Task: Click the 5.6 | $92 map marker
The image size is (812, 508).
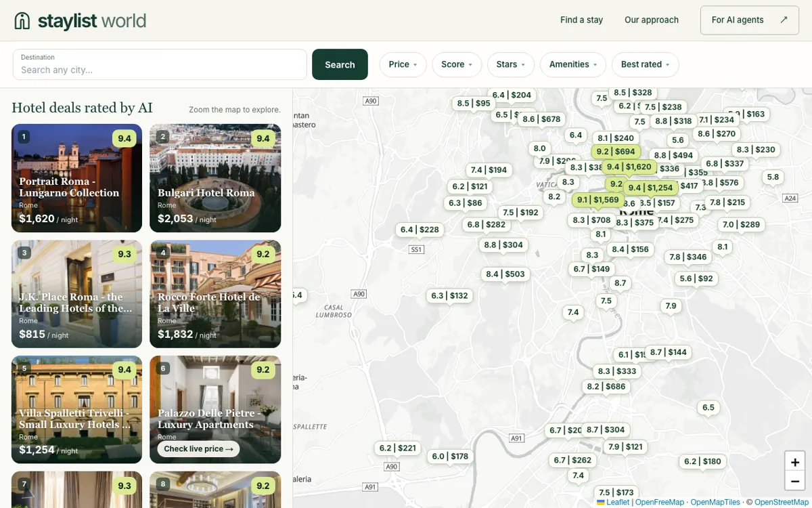Action: (x=696, y=278)
